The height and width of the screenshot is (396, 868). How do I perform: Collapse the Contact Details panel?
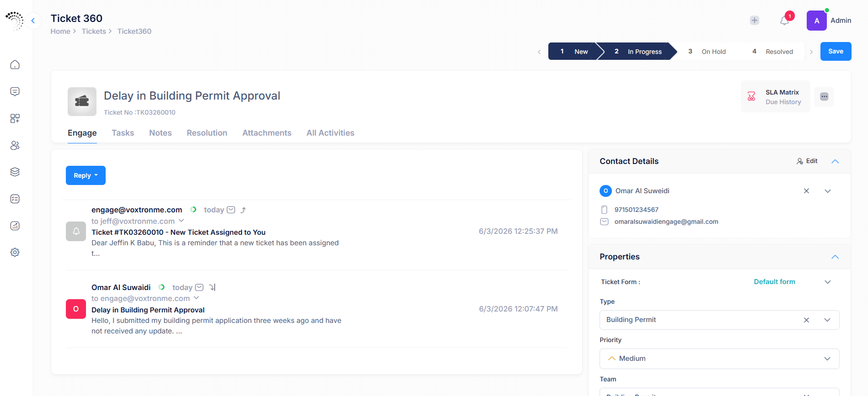(x=835, y=161)
